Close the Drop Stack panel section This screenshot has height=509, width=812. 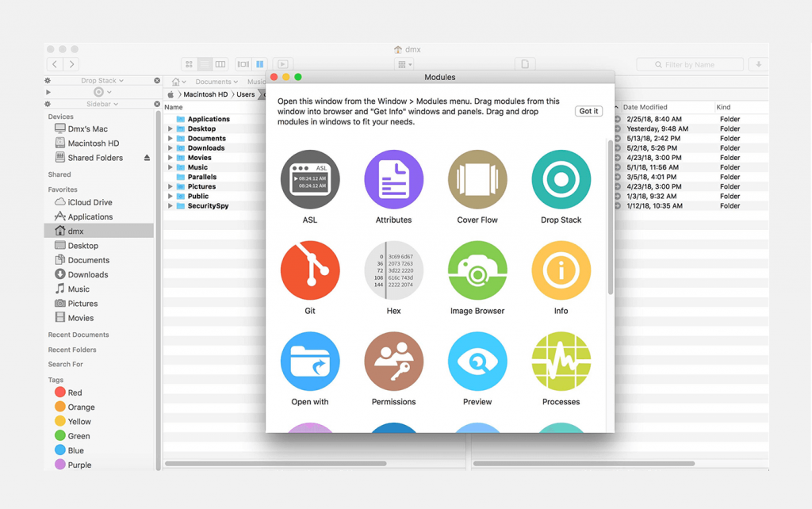[157, 81]
